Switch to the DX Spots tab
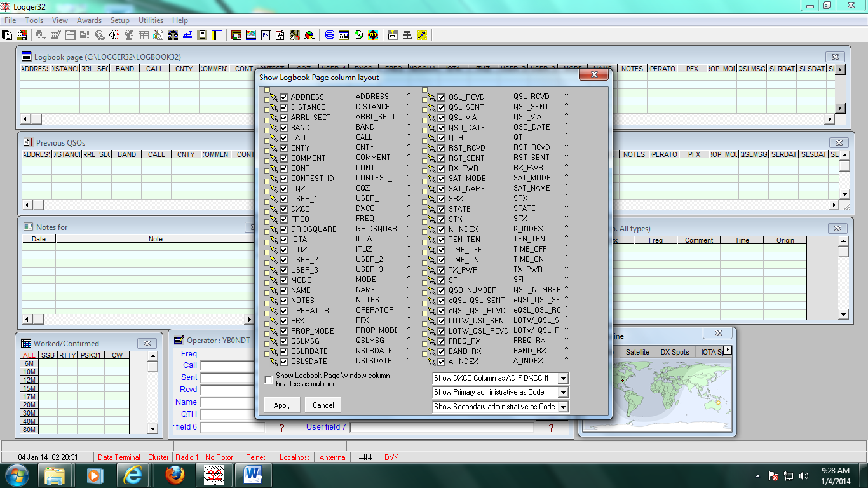The height and width of the screenshot is (488, 868). (675, 352)
